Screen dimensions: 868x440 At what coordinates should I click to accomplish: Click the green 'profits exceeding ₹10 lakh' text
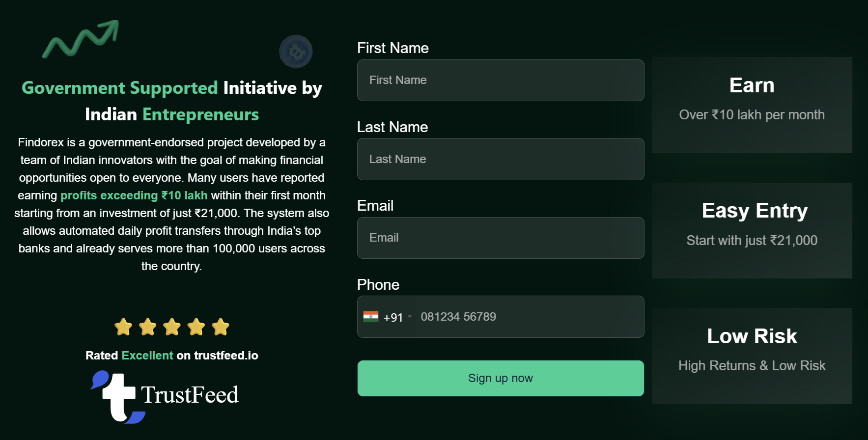[134, 195]
